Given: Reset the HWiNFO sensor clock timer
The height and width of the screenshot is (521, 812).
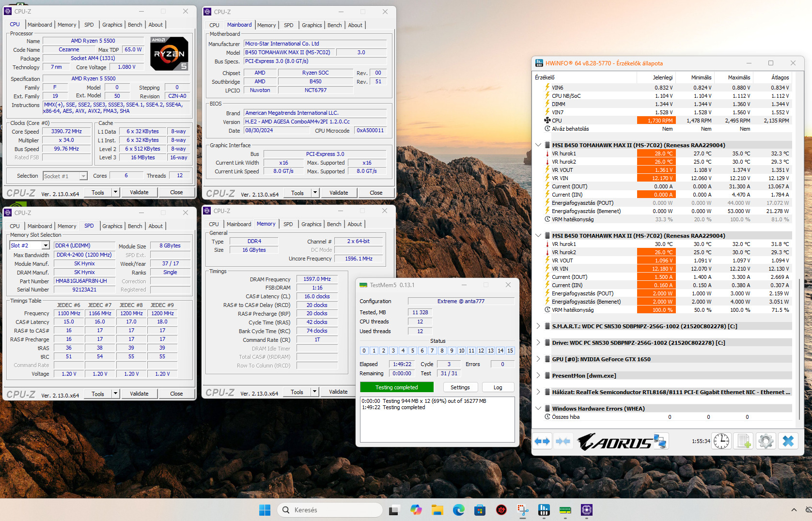Looking at the screenshot, I should (x=721, y=441).
